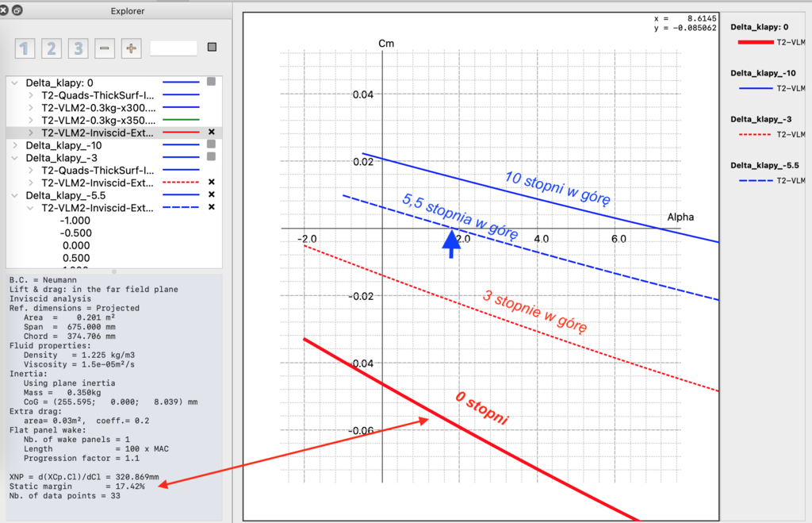812x523 pixels.
Task: Click the level 2 expand button
Action: tap(52, 48)
